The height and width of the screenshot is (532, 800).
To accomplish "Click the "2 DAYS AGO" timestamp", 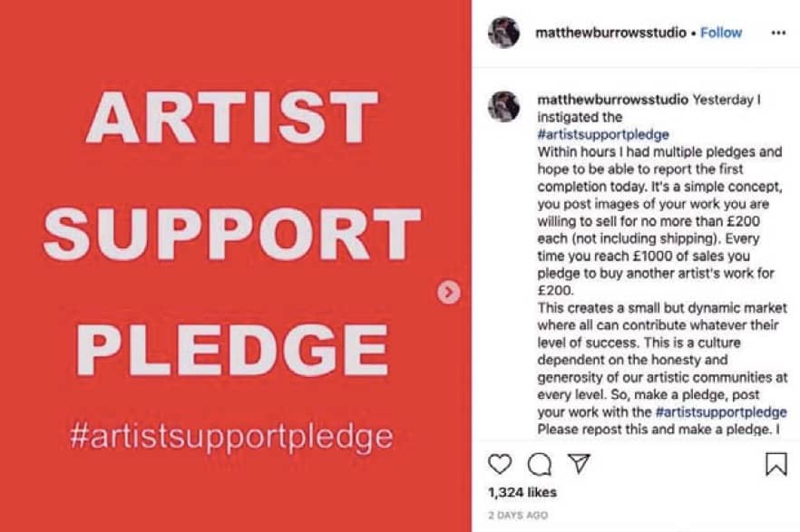I will click(x=518, y=516).
